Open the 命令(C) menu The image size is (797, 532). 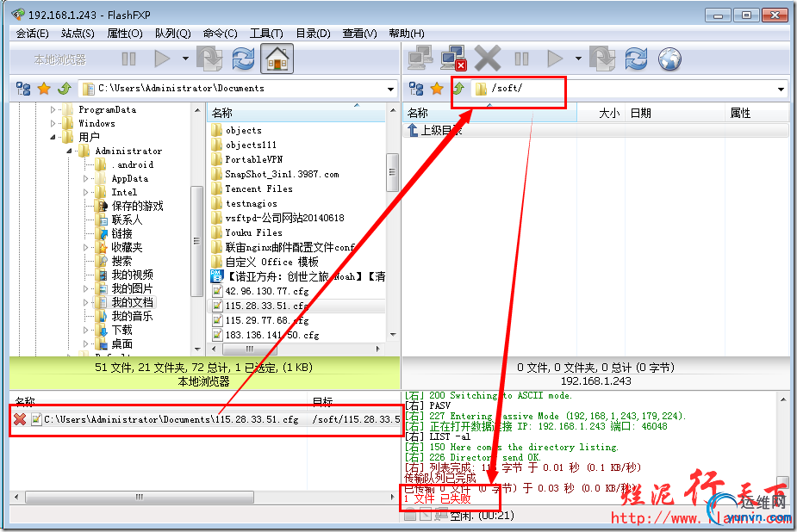(220, 34)
